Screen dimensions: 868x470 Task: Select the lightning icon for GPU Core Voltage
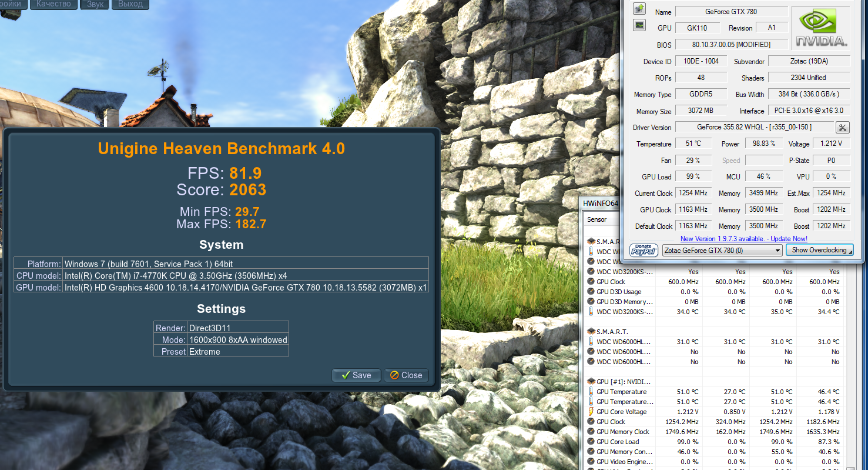[591, 412]
